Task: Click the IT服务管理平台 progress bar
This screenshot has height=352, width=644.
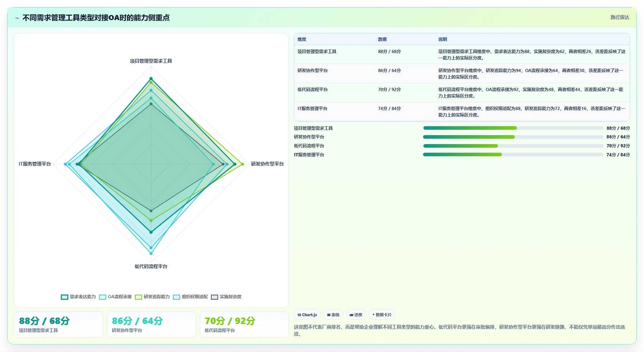Action: point(513,154)
